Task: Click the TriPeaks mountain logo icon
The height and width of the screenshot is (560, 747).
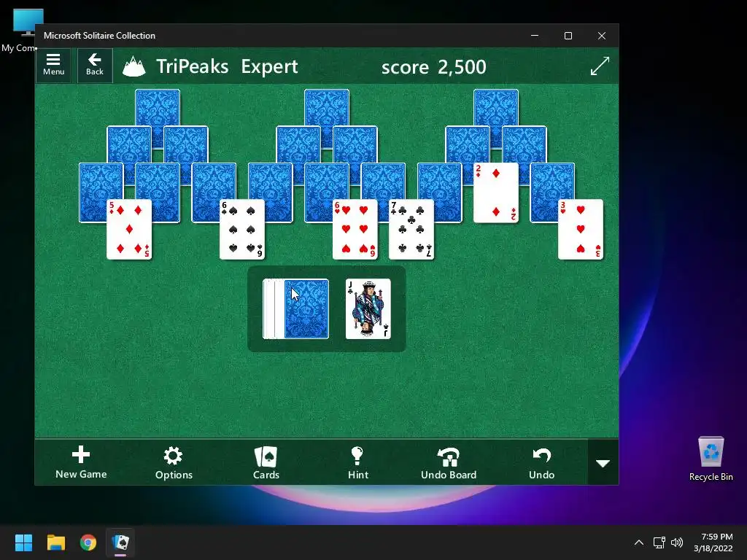Action: pyautogui.click(x=134, y=66)
